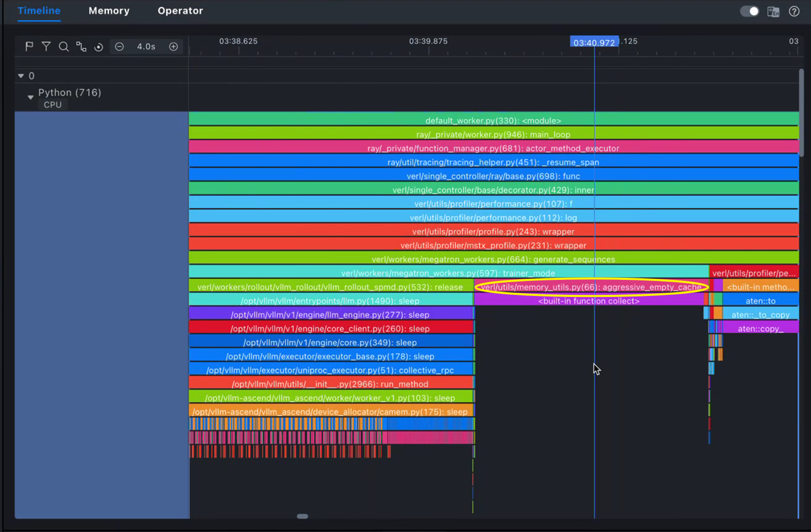This screenshot has width=811, height=532.
Task: Select the main_loop flame bar
Action: [493, 134]
